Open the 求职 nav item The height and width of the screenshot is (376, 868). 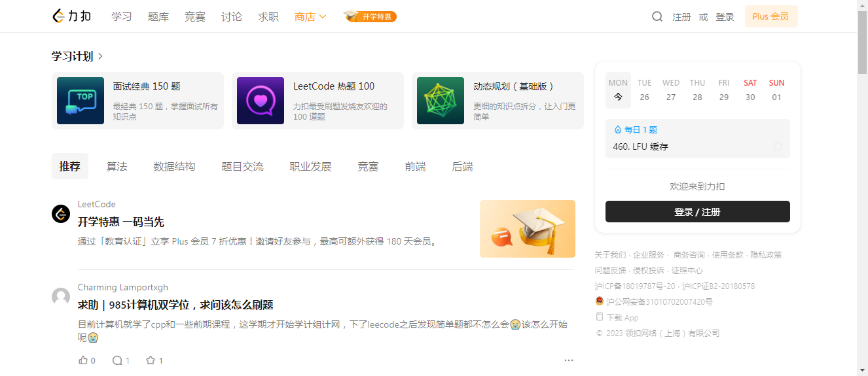coord(268,16)
